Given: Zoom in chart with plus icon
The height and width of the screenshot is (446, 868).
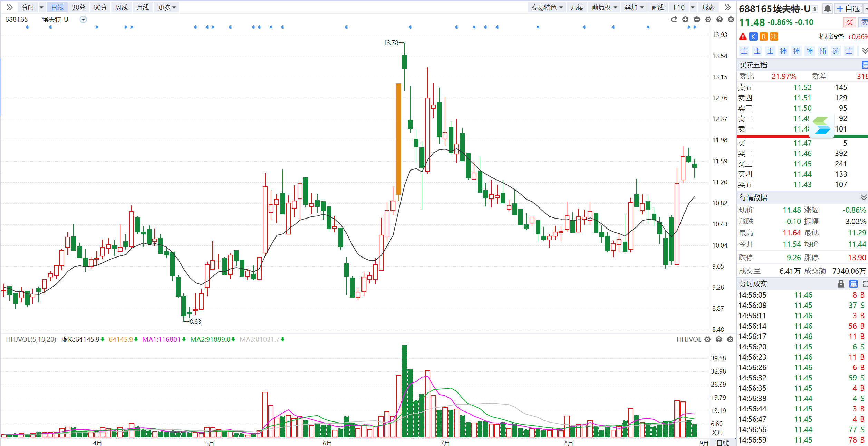Looking at the screenshot, I should point(685,19).
